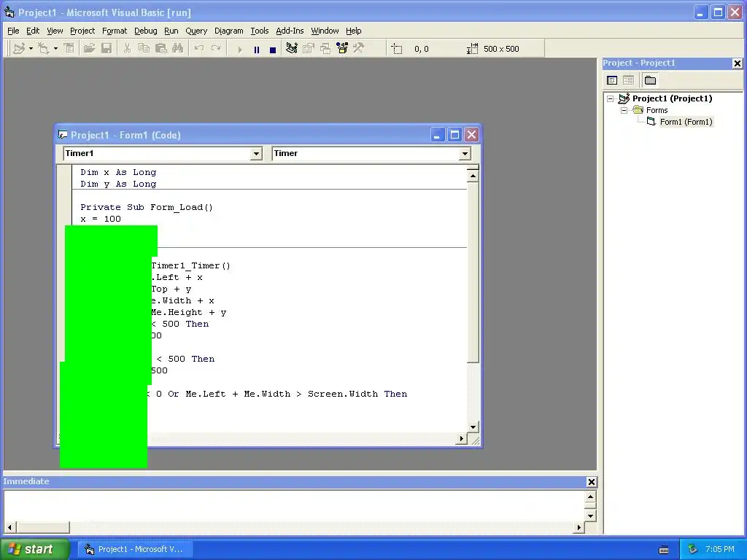Click View Code icon in Project panel
747x560 pixels.
pos(612,80)
